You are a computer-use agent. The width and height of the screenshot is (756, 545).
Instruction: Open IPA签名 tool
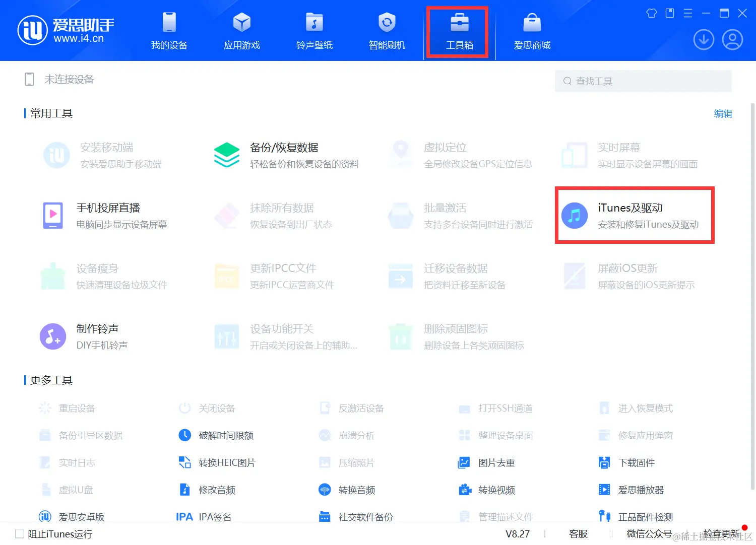pos(204,516)
